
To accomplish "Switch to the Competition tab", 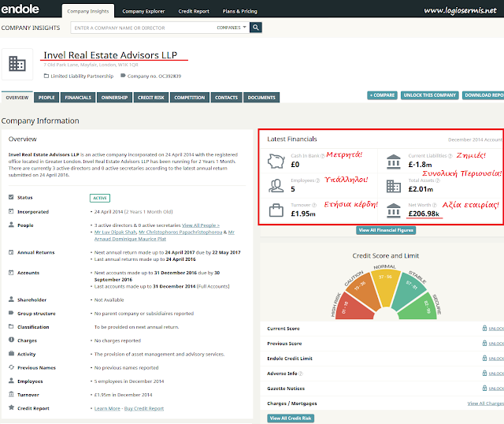I will point(190,98).
